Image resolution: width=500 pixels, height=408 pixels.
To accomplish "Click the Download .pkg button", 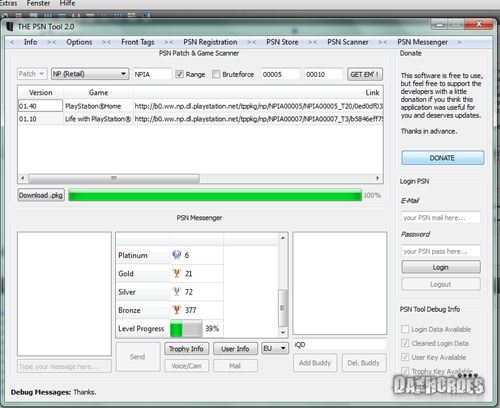I will (41, 195).
